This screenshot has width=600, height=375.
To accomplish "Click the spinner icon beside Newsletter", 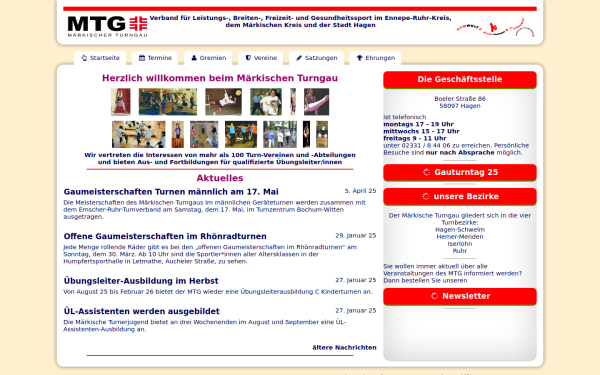I will 434,296.
